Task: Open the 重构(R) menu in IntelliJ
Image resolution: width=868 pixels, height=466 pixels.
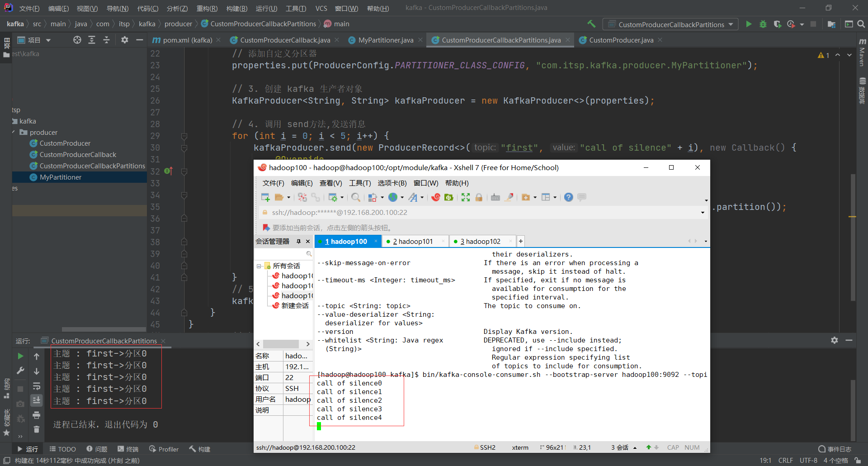Action: 207,9
